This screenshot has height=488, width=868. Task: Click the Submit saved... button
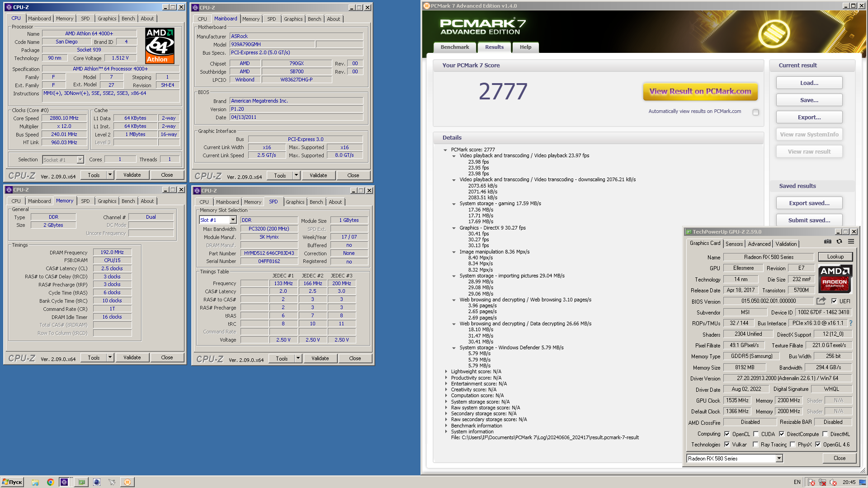point(809,221)
